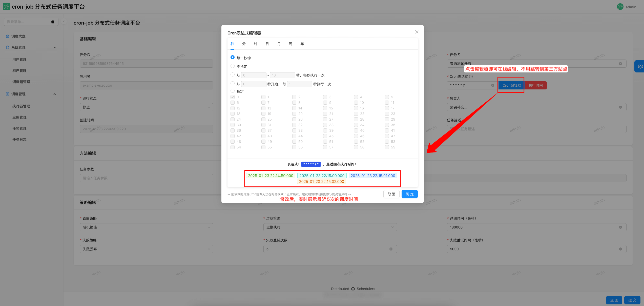Viewport: 644px width, 306px height.
Task: Open 用户管理 in the sidebar
Action: pyautogui.click(x=19, y=60)
